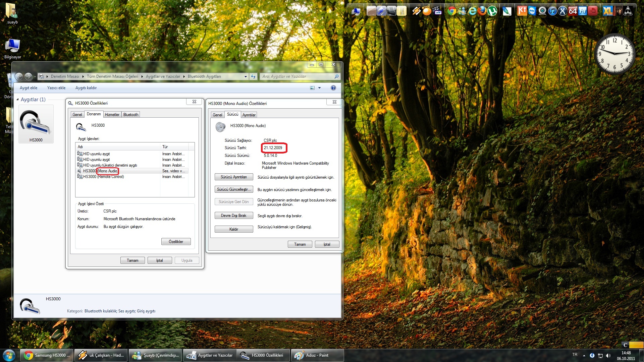
Task: Select HS3000 (Remote Control) row
Action: click(132, 177)
